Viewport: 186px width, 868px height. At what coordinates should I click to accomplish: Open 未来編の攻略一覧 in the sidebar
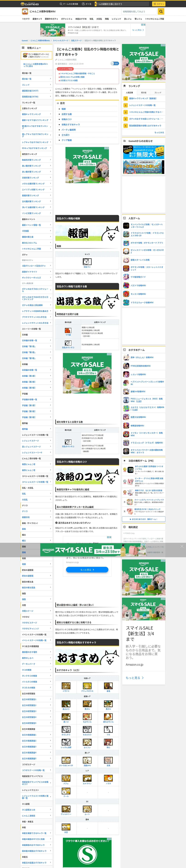point(37,370)
